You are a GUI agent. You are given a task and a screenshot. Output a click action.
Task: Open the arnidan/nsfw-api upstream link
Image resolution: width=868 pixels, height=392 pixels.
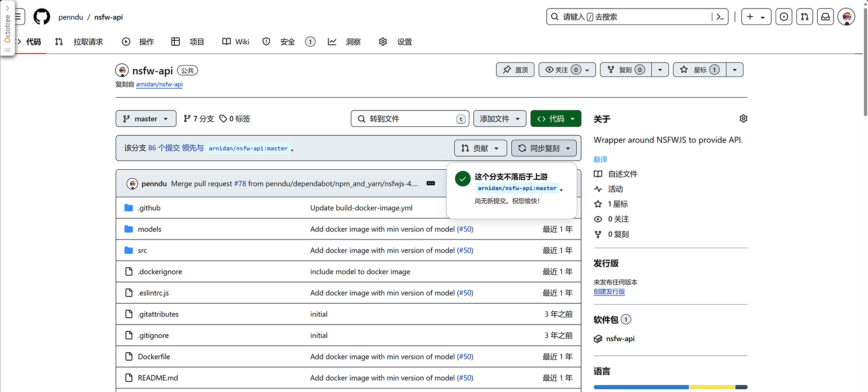pos(159,84)
